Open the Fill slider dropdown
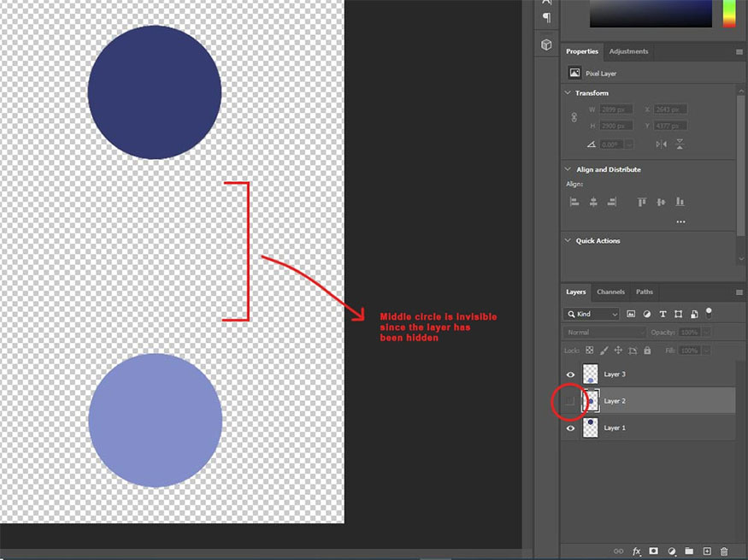Screen dimensions: 748x560 tap(706, 351)
